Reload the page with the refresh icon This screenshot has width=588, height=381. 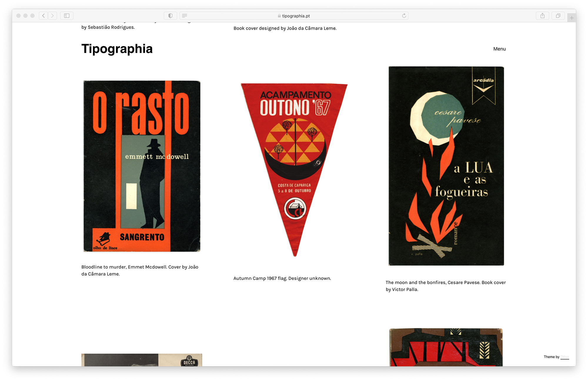(x=404, y=16)
